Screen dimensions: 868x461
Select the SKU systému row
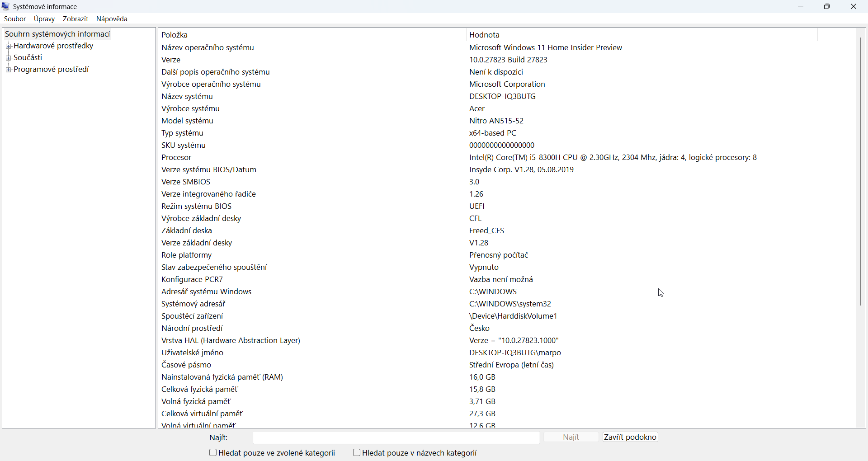[x=488, y=145]
